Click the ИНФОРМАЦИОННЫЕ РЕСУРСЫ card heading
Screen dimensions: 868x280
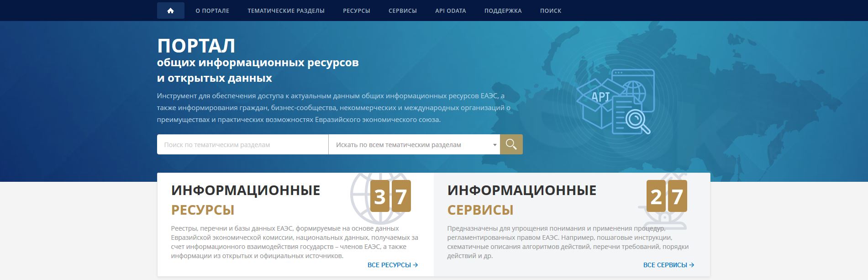pyautogui.click(x=246, y=200)
